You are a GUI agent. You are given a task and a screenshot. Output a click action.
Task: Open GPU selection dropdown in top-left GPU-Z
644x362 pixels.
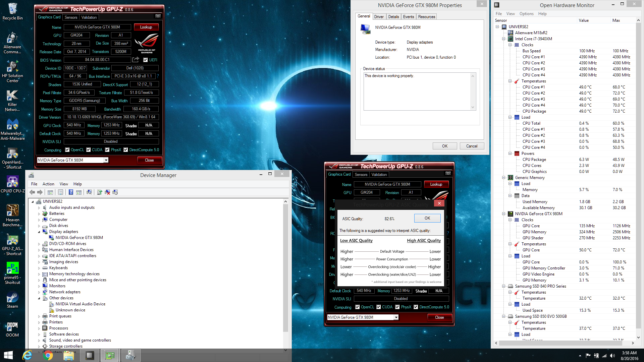[x=106, y=160]
